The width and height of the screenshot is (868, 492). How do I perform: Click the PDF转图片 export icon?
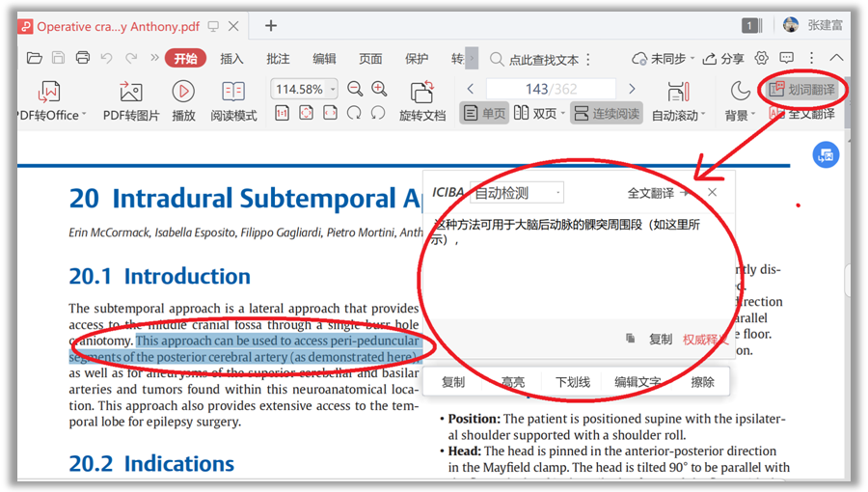point(130,93)
